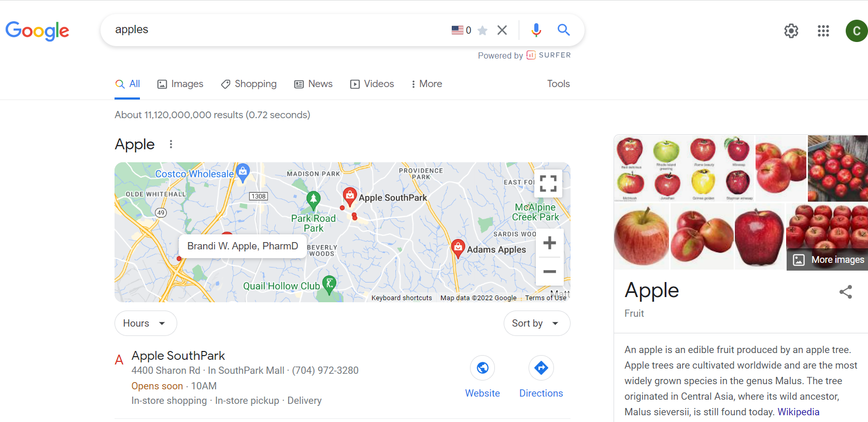
Task: Zoom out on the map
Action: pos(549,271)
